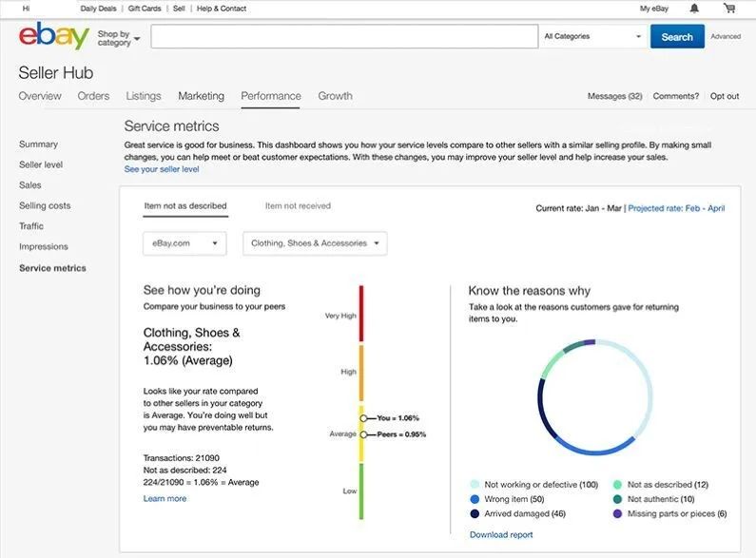Switch to the 'Item not received' tab

(298, 206)
